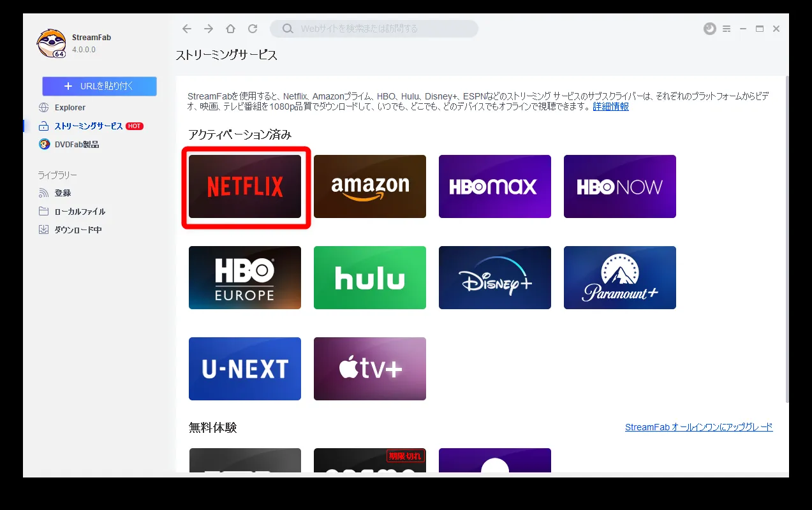Click the StreamFab name next to the logo
Image resolution: width=812 pixels, height=510 pixels.
[x=91, y=38]
